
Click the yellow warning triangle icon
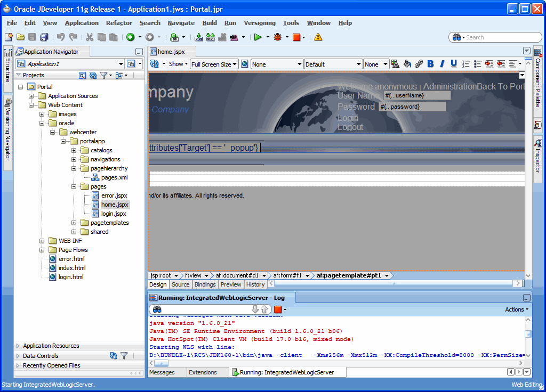click(x=318, y=37)
